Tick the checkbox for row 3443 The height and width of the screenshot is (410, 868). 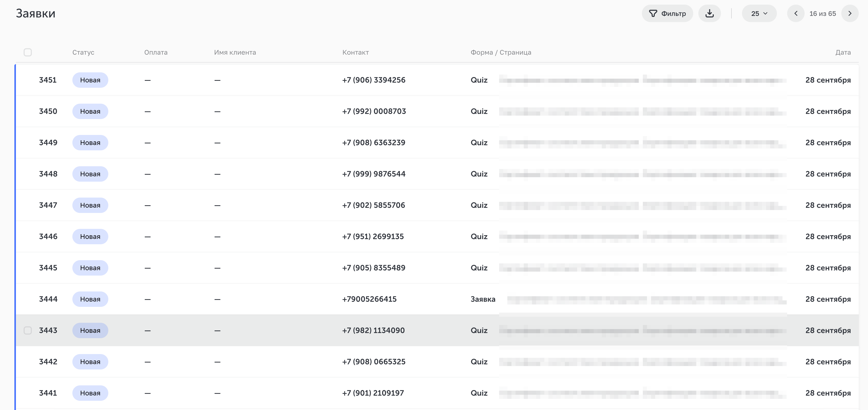(x=28, y=330)
